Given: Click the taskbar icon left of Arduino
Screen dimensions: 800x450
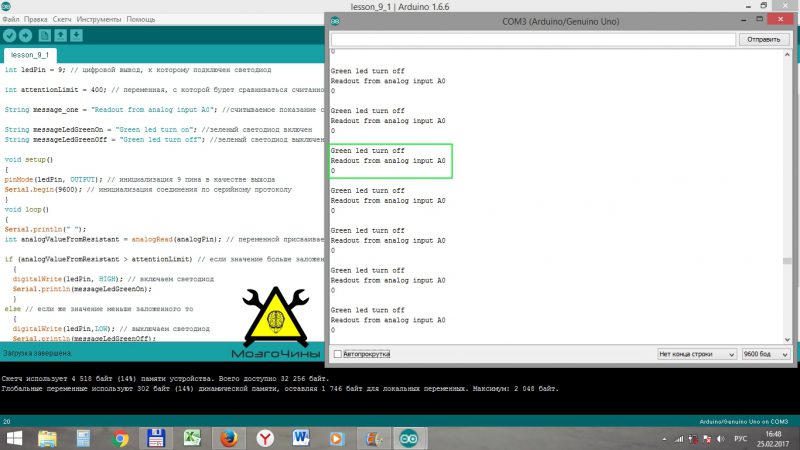Looking at the screenshot, I should click(374, 438).
